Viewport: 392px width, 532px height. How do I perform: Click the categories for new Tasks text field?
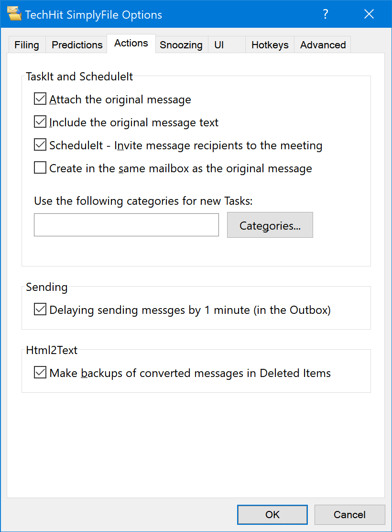127,224
